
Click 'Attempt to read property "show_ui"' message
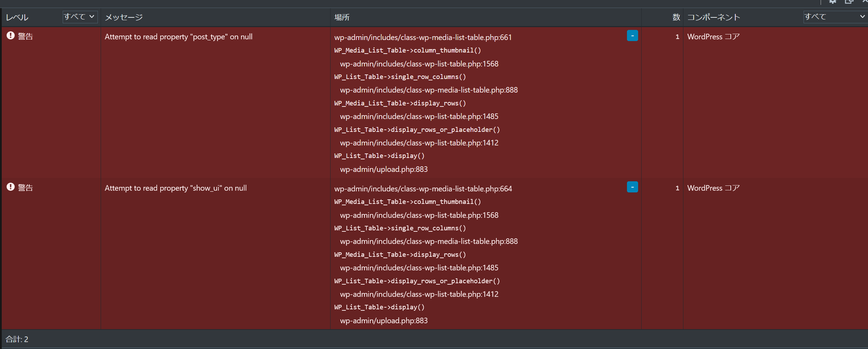[x=176, y=188]
